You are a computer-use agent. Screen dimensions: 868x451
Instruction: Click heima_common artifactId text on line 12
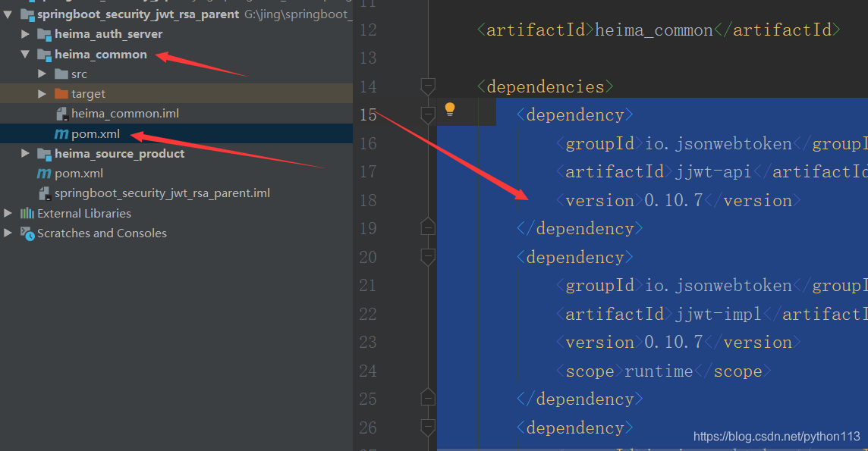[x=654, y=30]
